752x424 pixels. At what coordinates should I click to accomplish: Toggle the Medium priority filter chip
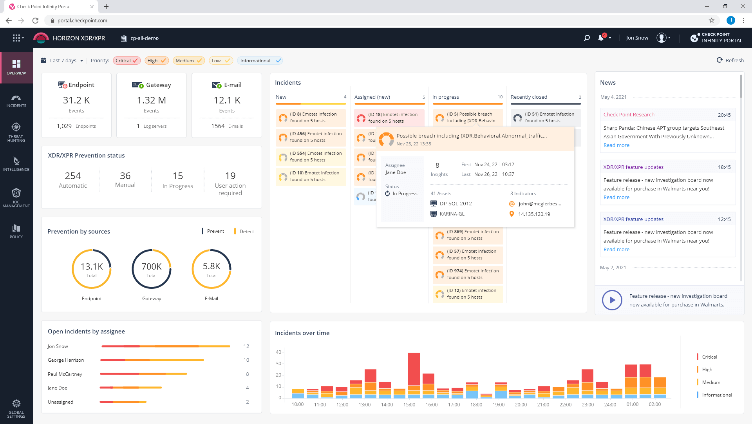[x=188, y=60]
